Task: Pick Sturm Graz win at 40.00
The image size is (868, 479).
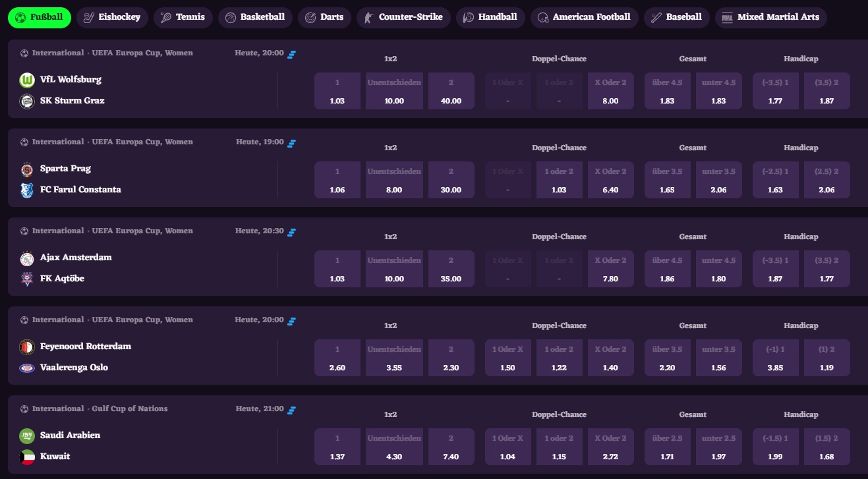Action: coord(451,91)
